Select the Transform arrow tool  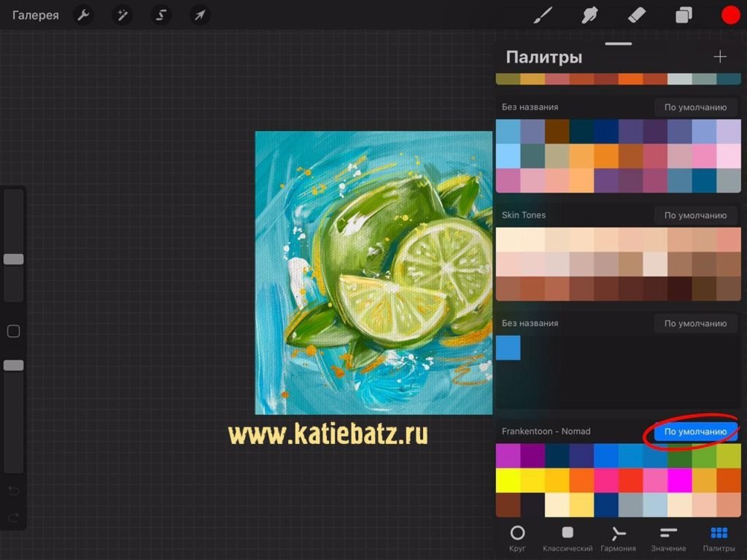pos(199,15)
